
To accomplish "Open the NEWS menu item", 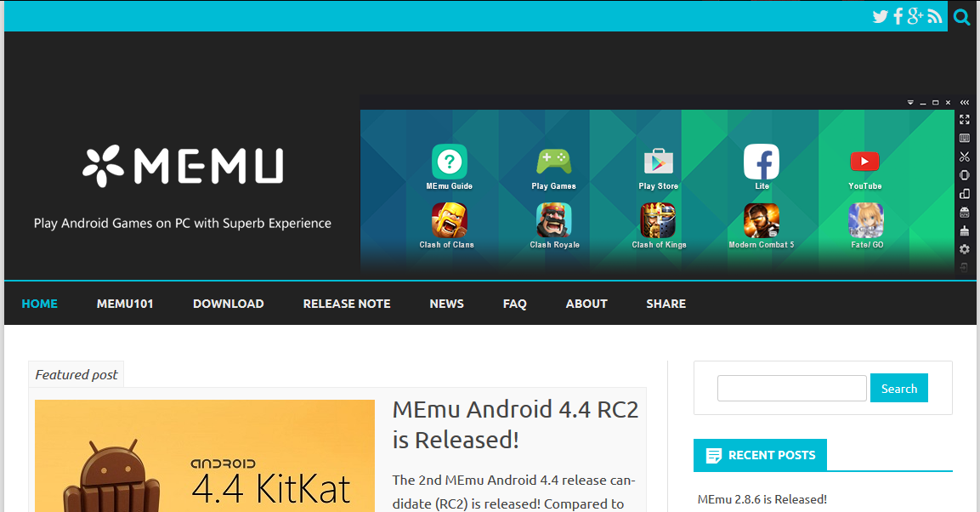I will click(x=446, y=304).
